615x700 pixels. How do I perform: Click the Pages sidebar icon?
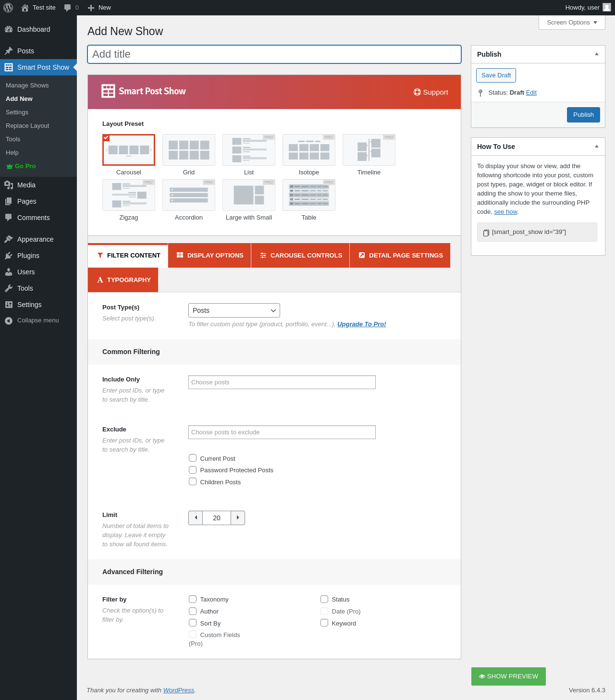(x=9, y=201)
